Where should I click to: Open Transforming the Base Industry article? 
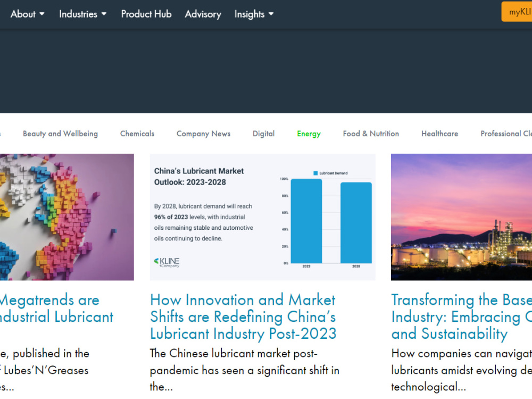[x=461, y=317]
